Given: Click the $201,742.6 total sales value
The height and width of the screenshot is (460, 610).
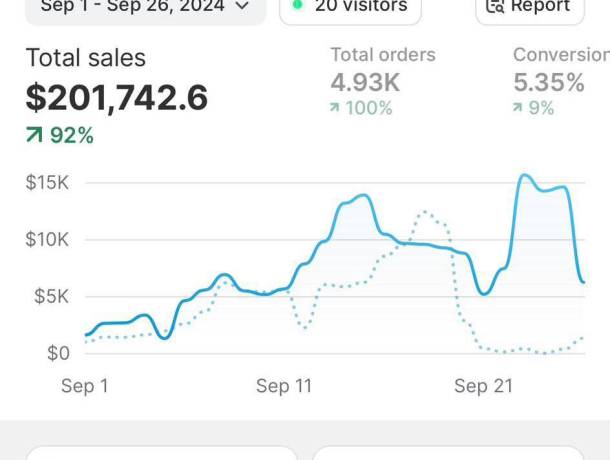Looking at the screenshot, I should [x=116, y=98].
